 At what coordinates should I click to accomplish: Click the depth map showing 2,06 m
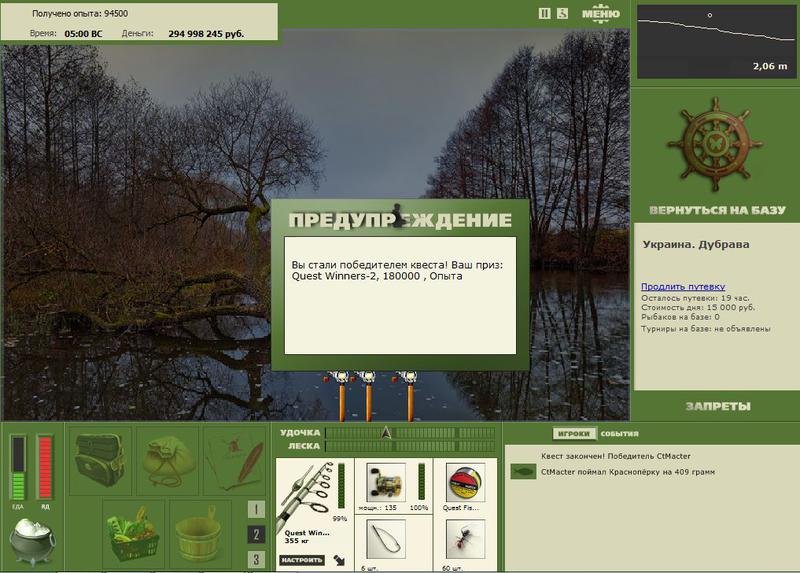(716, 42)
